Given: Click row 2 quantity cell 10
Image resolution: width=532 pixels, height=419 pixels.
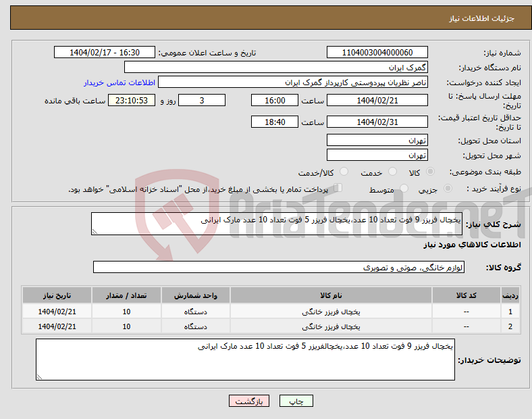Looking at the screenshot, I should [x=126, y=326].
